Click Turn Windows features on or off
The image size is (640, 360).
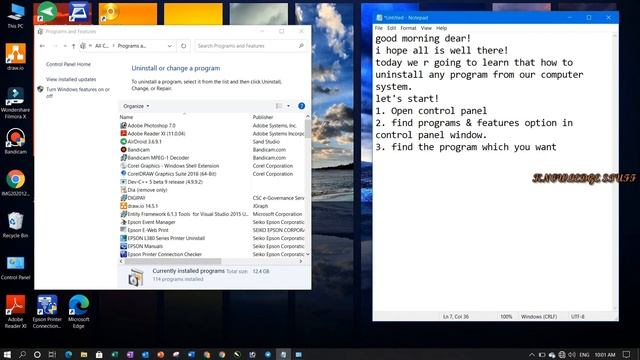click(78, 93)
